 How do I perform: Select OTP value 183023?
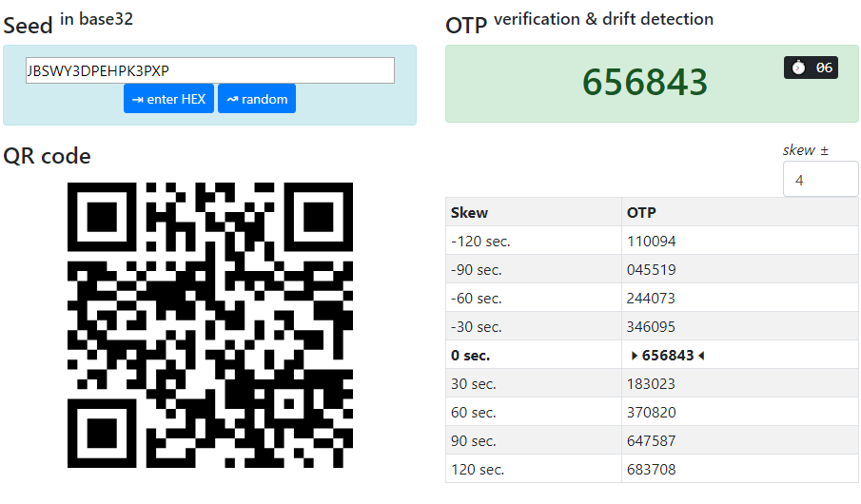[x=652, y=384]
